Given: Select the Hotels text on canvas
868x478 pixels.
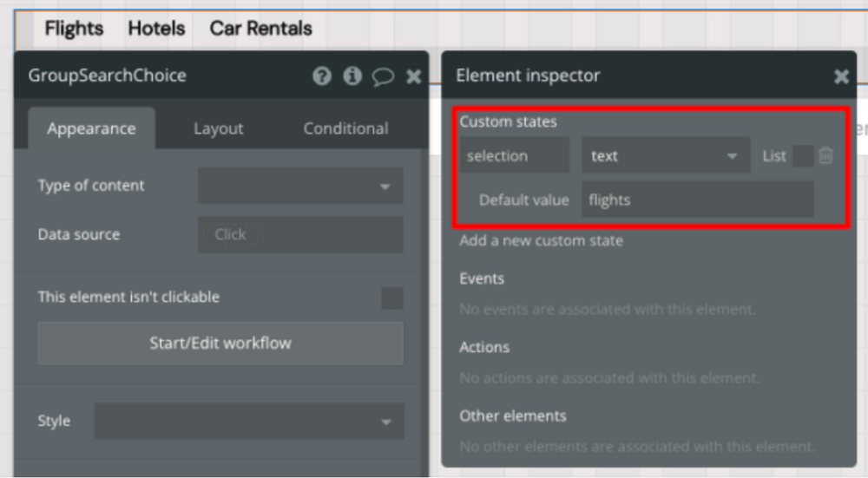Looking at the screenshot, I should tap(156, 29).
